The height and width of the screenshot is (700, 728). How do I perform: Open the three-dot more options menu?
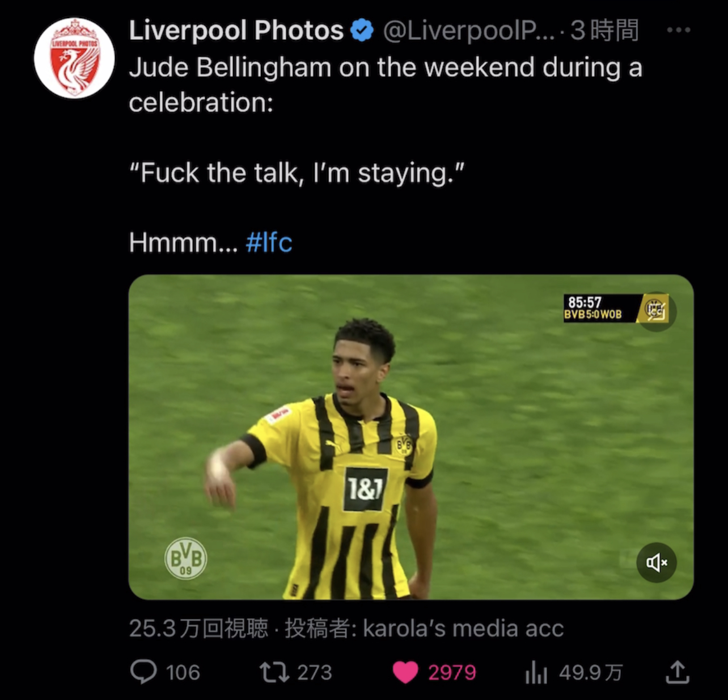pos(679,31)
